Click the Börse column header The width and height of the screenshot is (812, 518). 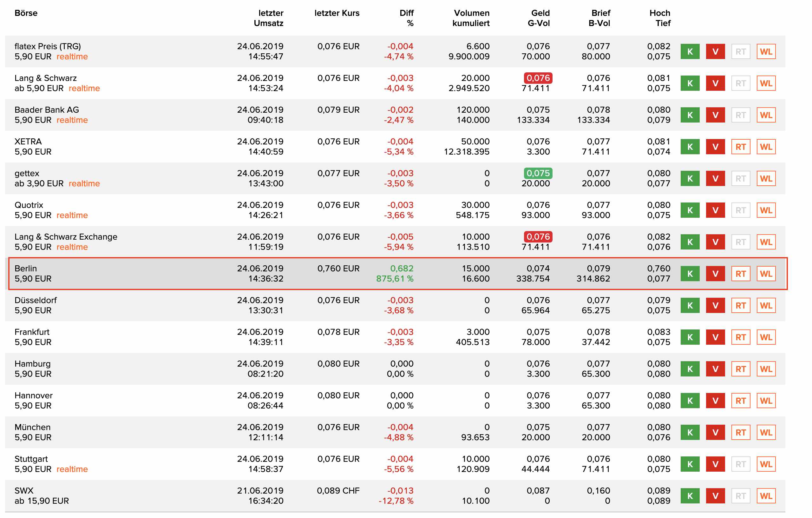click(26, 13)
